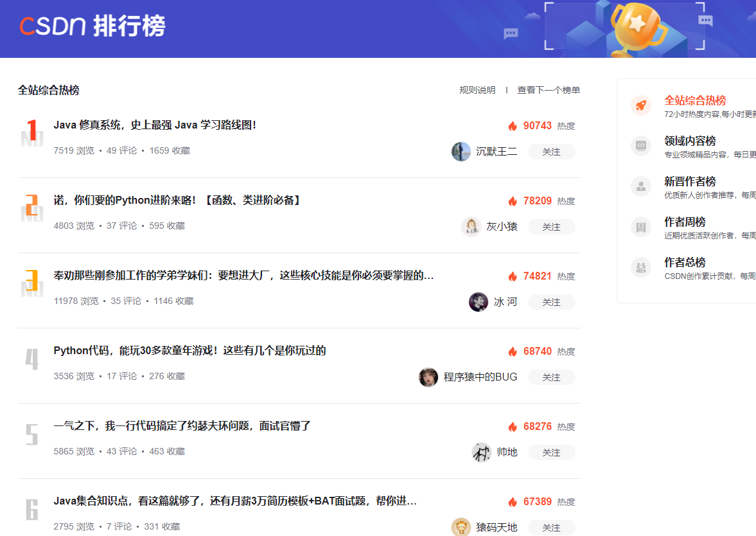Click author name 帅地

[507, 452]
